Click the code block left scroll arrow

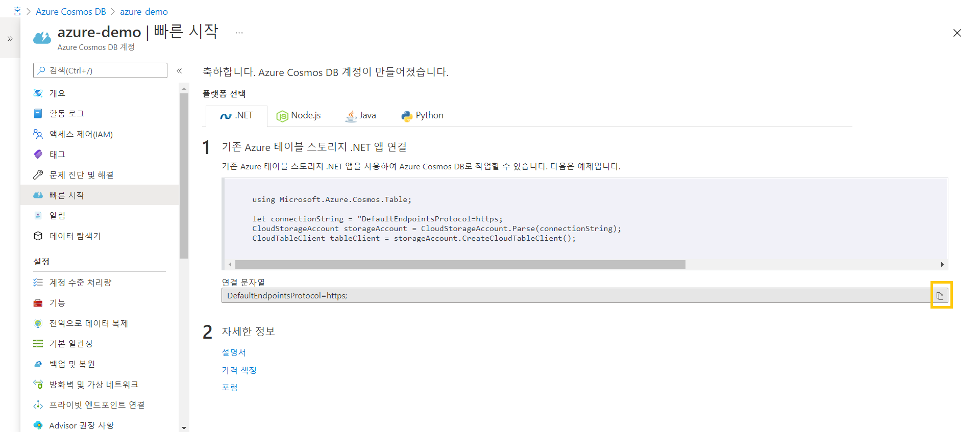tap(230, 264)
